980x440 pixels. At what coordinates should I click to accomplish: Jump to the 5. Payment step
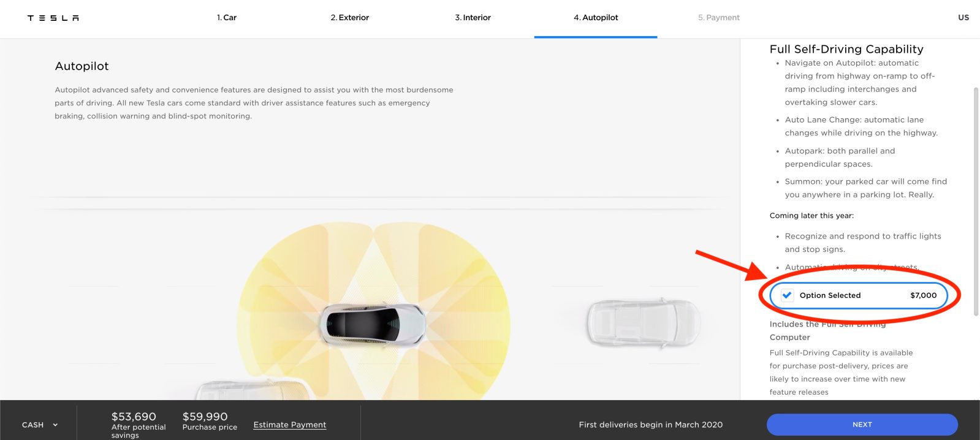719,18
